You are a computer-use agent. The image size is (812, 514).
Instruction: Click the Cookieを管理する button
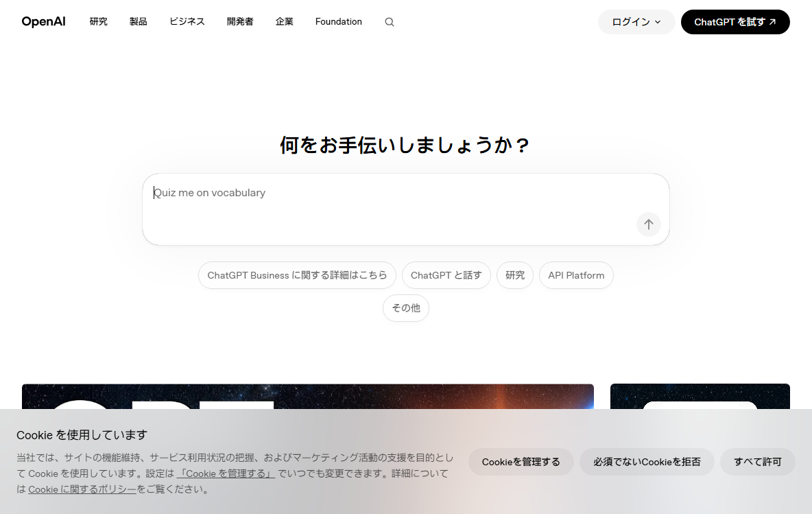coord(521,462)
